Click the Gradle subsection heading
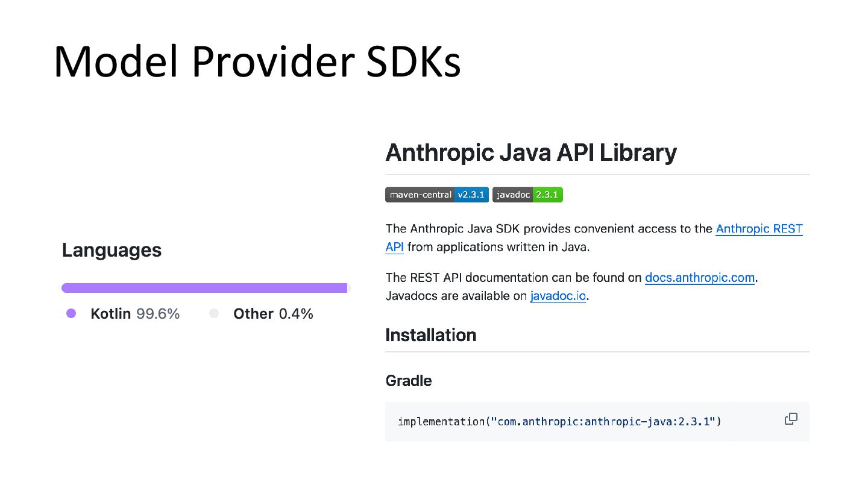Screen dimensions: 868x488 pyautogui.click(x=408, y=381)
